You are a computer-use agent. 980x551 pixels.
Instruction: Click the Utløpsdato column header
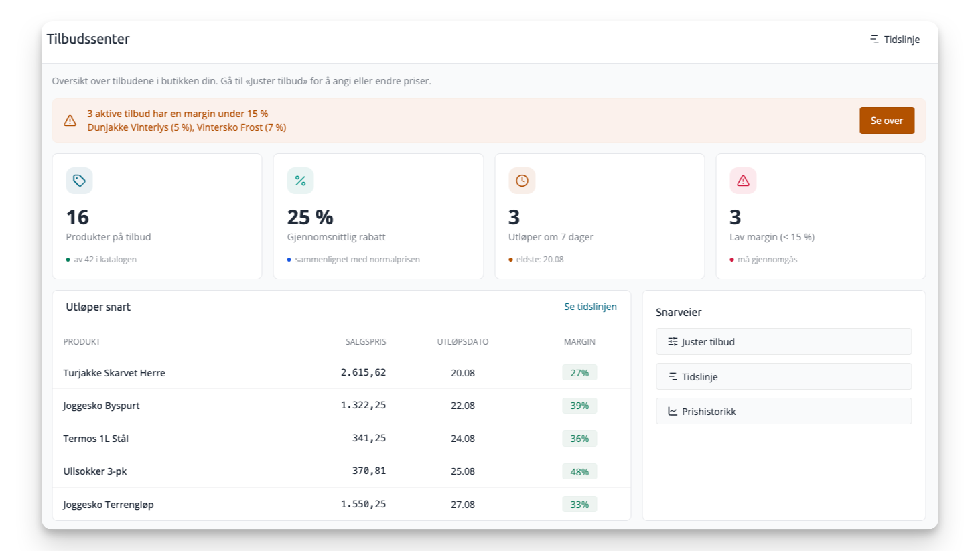point(463,341)
